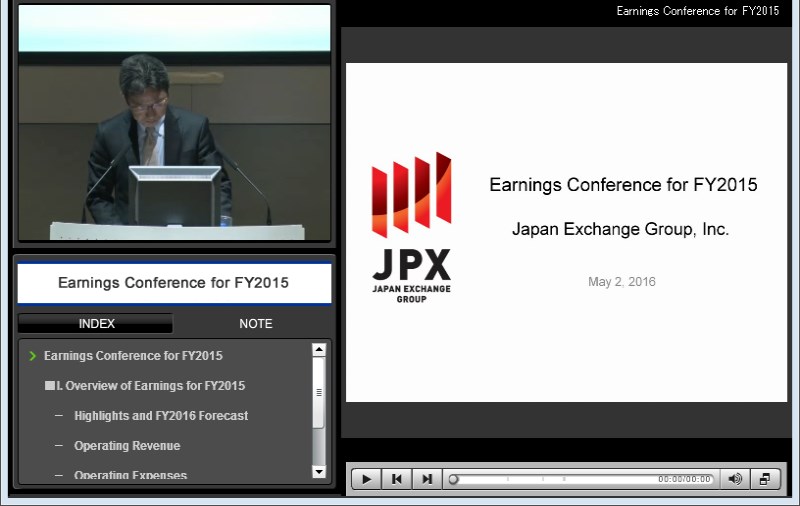The height and width of the screenshot is (506, 800).
Task: Click the header title at top right
Action: (697, 11)
